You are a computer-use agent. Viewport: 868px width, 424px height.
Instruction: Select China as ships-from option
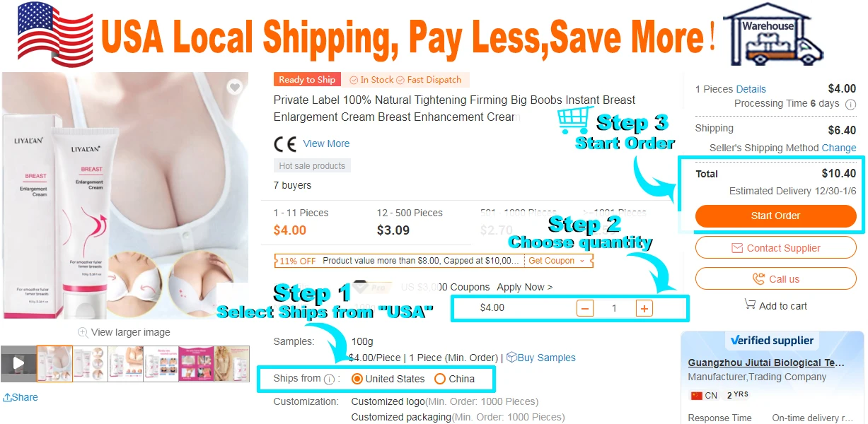pos(454,379)
